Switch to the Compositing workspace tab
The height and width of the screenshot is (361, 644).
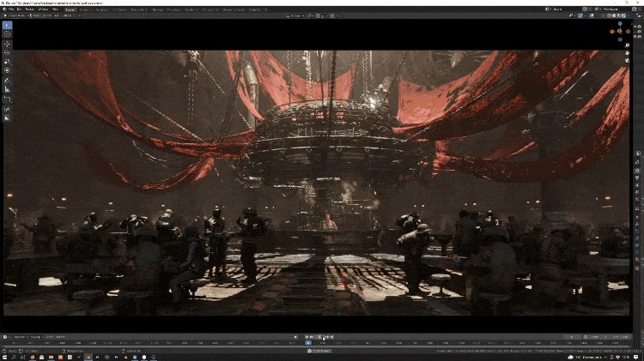[210, 9]
